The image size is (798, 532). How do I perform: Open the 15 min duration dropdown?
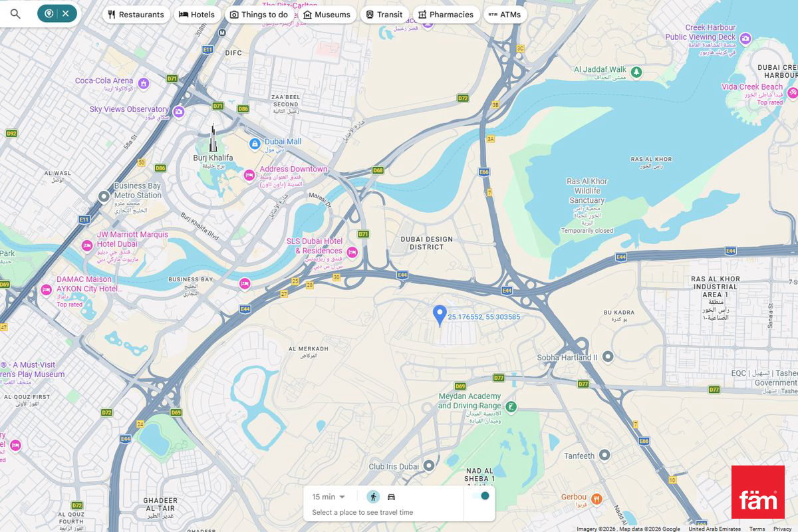(x=329, y=497)
